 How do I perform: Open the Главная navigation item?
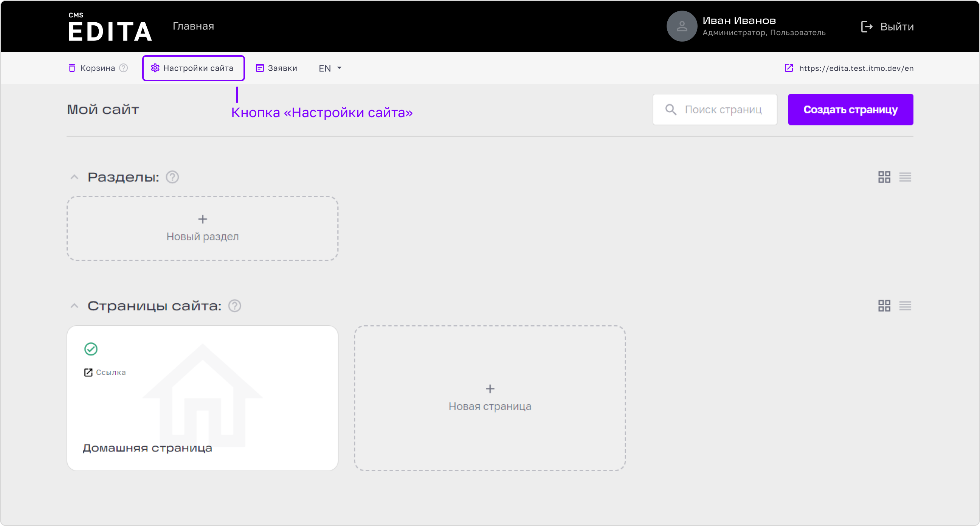pos(193,26)
